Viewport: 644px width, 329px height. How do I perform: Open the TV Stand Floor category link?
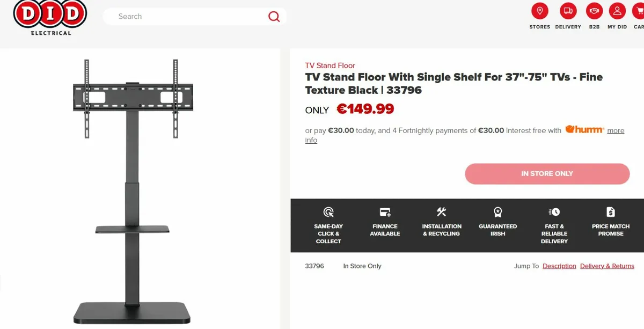(x=330, y=65)
